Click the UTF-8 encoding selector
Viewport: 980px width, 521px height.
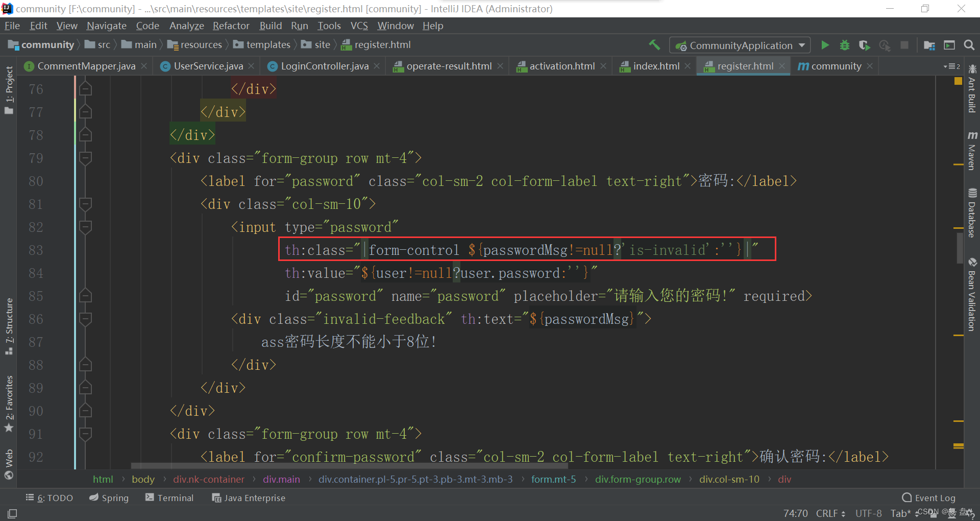869,513
